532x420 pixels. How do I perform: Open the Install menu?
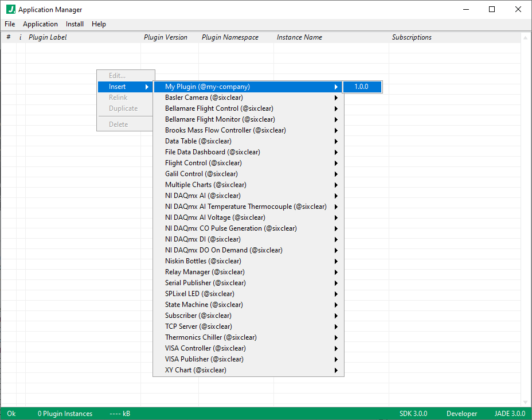point(75,24)
